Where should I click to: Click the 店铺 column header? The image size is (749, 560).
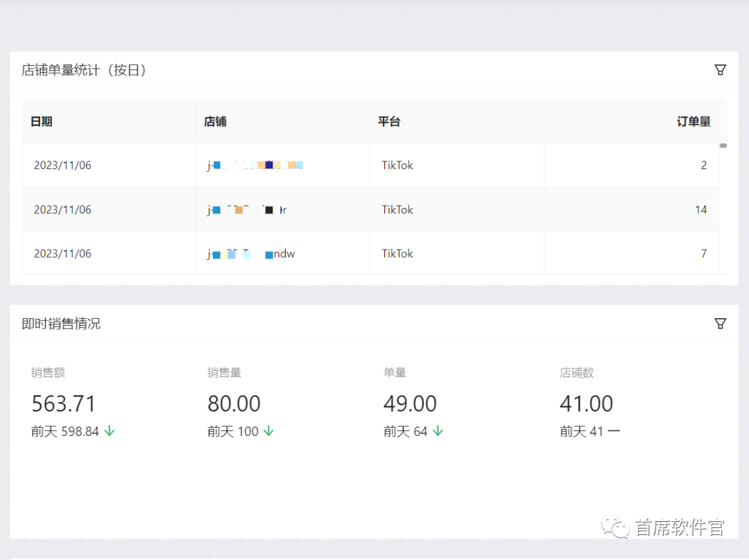pyautogui.click(x=215, y=122)
